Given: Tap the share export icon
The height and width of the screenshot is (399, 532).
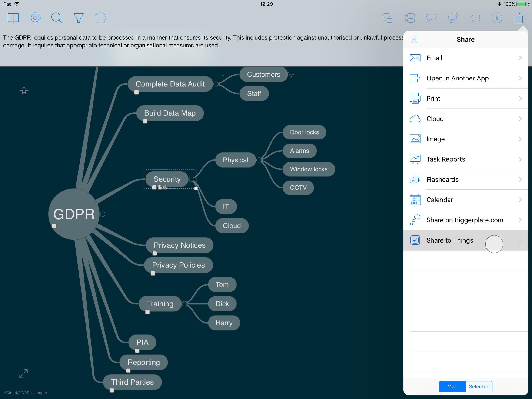Looking at the screenshot, I should click(519, 18).
